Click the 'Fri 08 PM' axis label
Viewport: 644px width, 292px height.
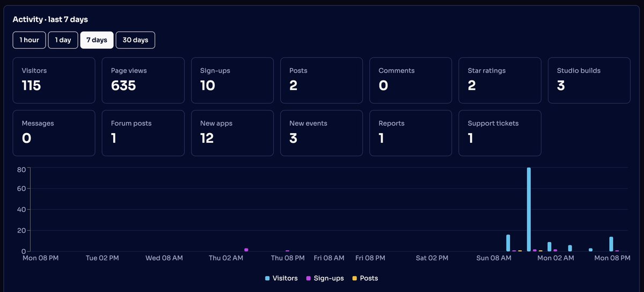pyautogui.click(x=370, y=258)
